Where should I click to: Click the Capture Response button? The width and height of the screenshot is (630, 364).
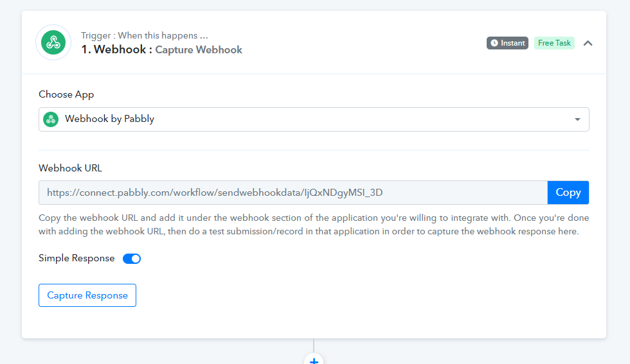87,295
